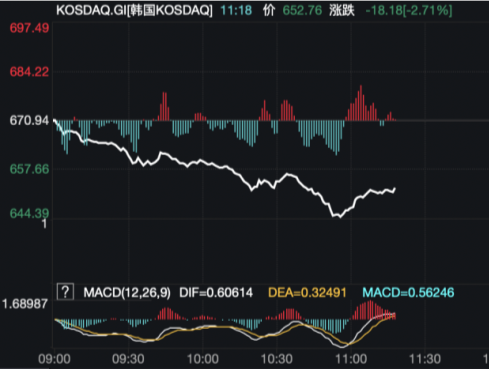Click the current price 652.76
This screenshot has height=369, width=489.
302,11
